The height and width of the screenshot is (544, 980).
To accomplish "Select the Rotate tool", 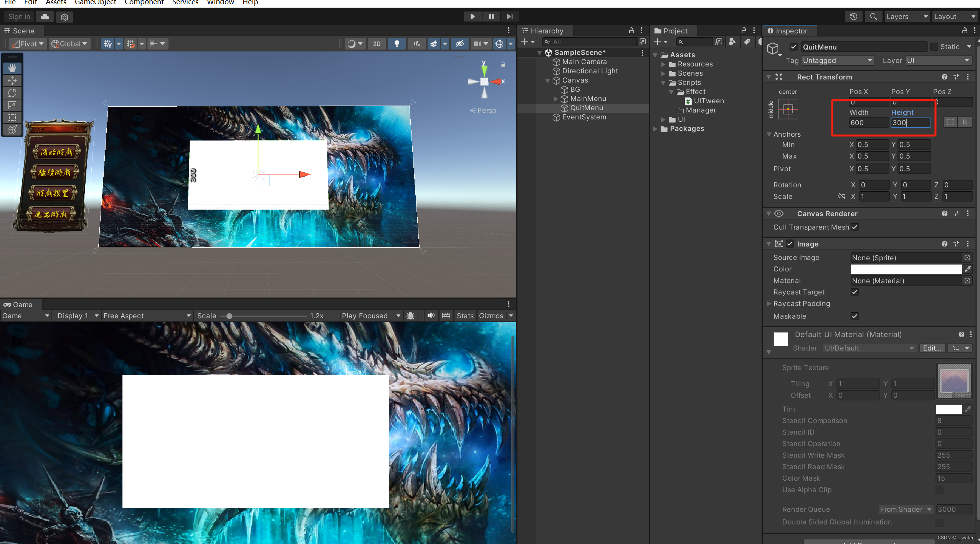I will coord(12,93).
